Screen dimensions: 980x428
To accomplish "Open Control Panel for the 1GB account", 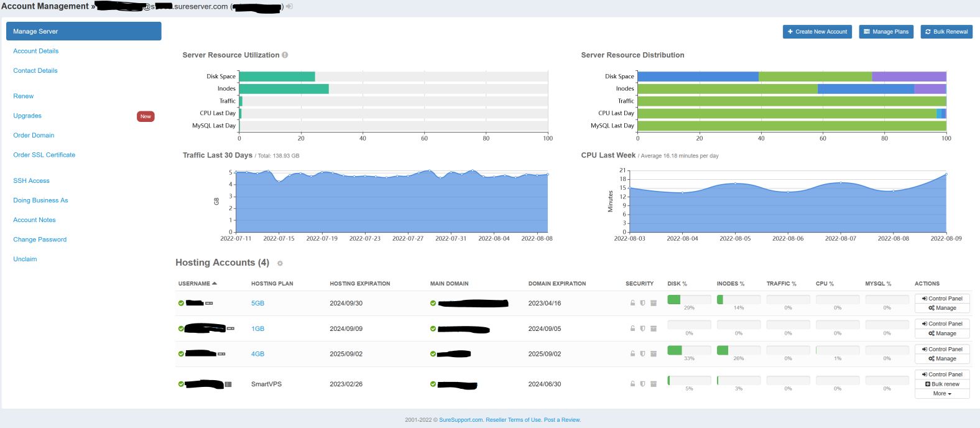I will pyautogui.click(x=942, y=324).
